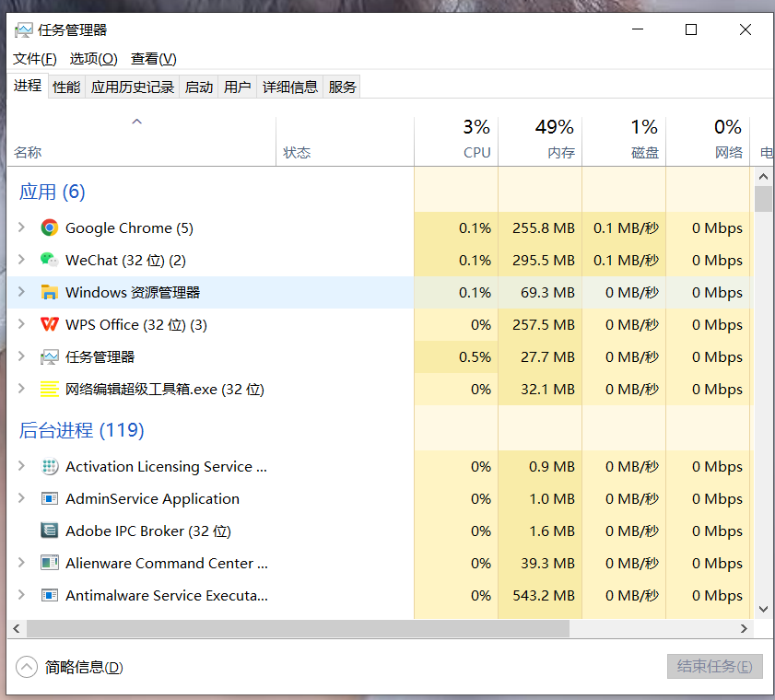
Task: Click the vertical scrollbar thumb
Action: (763, 199)
